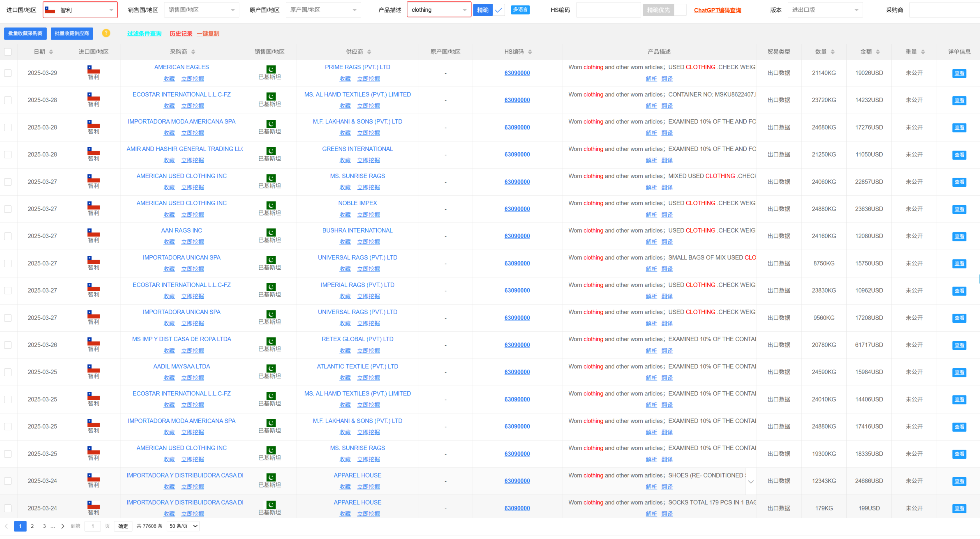This screenshot has width=980, height=539.
Task: Click the yellow question mark help icon
Action: point(106,33)
